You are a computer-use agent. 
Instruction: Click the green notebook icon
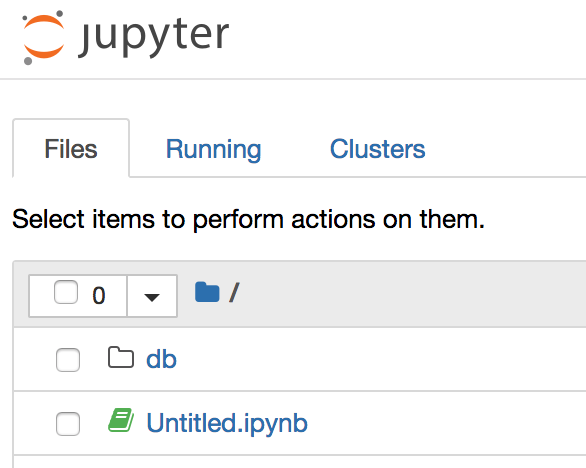tap(121, 420)
